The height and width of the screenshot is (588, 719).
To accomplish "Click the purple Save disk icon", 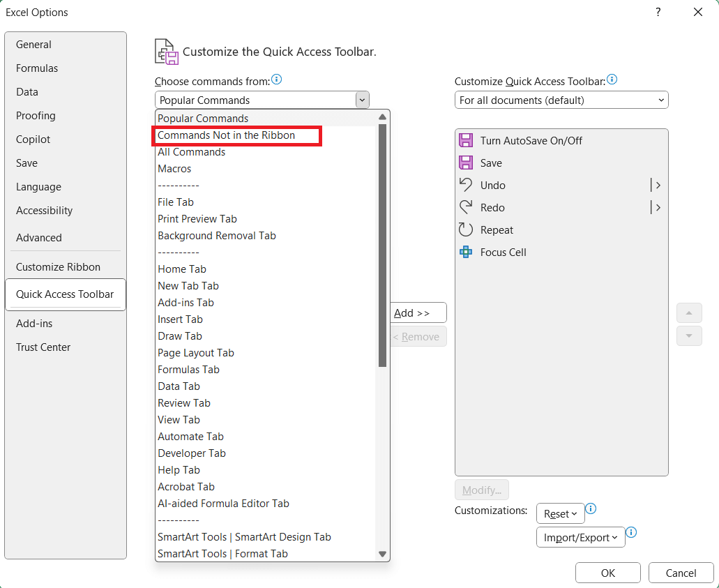I will point(465,163).
